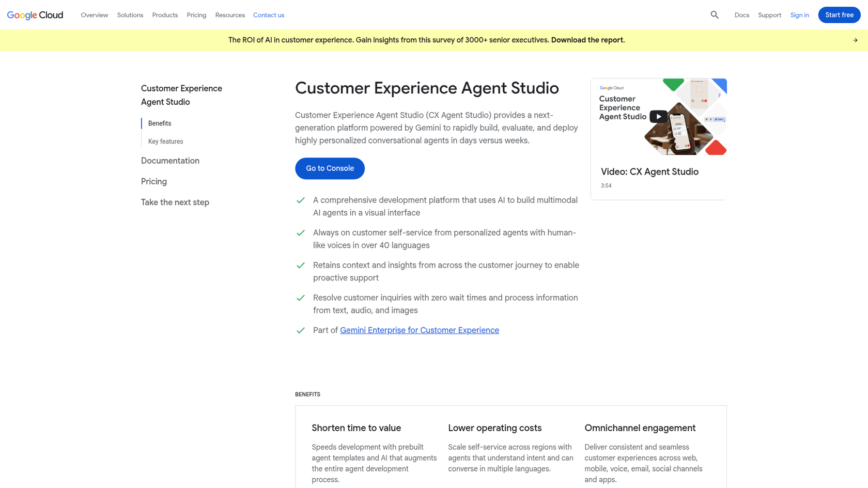This screenshot has height=488, width=868.
Task: Jump to Take the next step
Action: [x=175, y=202]
